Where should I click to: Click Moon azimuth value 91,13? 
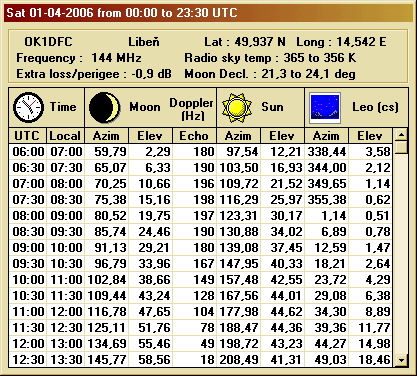pos(107,248)
